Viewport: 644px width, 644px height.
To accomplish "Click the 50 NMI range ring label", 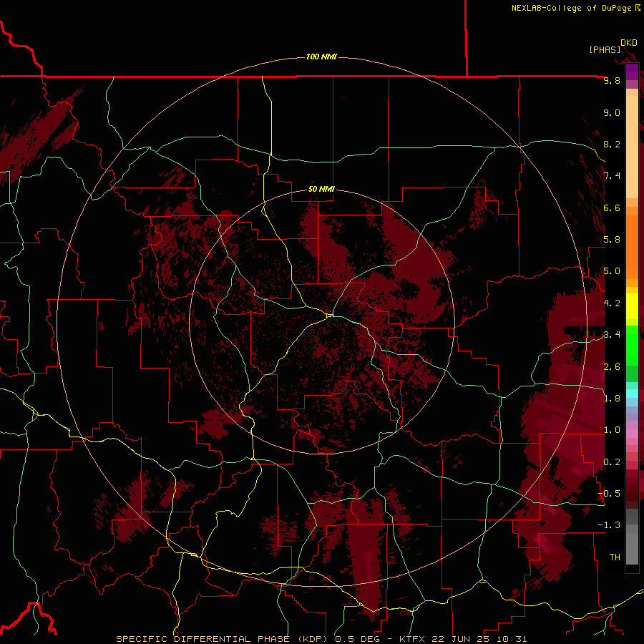I will coord(321,189).
